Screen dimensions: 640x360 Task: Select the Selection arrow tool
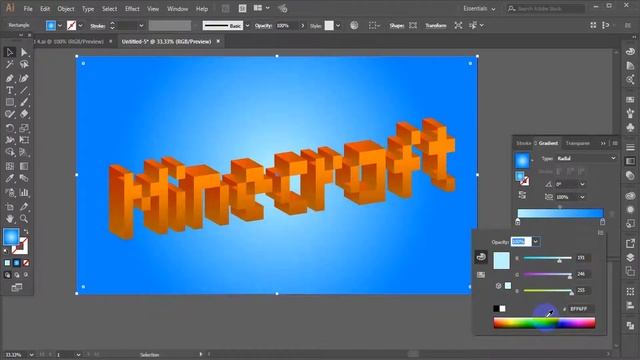[x=10, y=52]
